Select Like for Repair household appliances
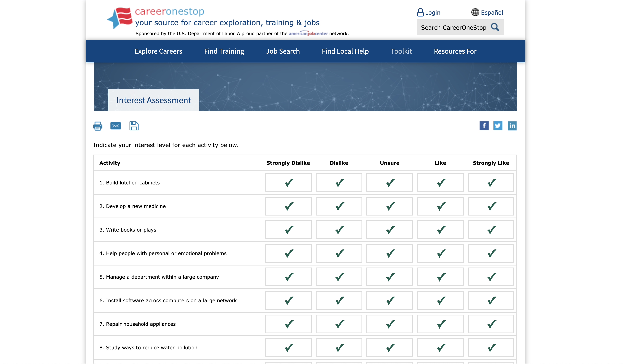Screen dimensions: 625x364 pyautogui.click(x=440, y=324)
